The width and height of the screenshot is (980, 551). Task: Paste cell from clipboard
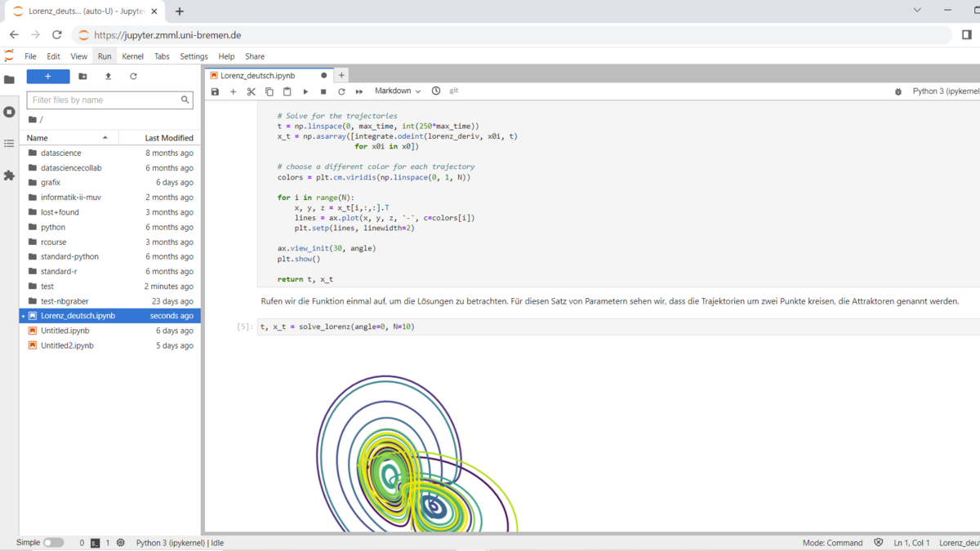pos(287,91)
